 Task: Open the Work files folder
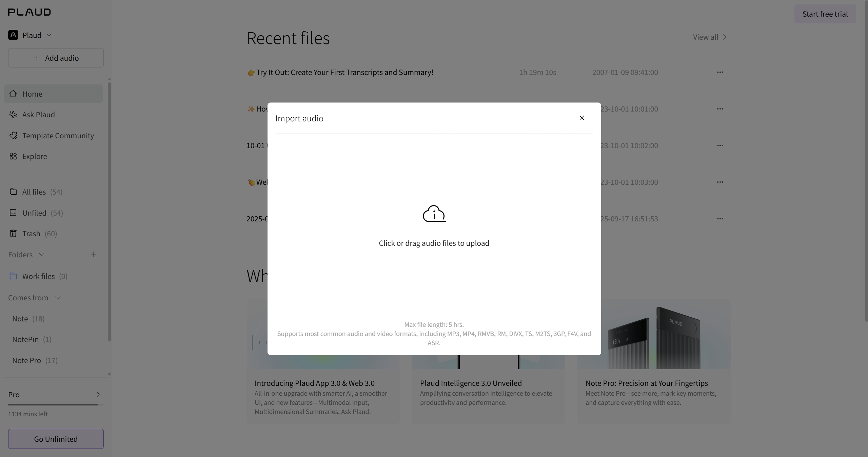point(53,276)
